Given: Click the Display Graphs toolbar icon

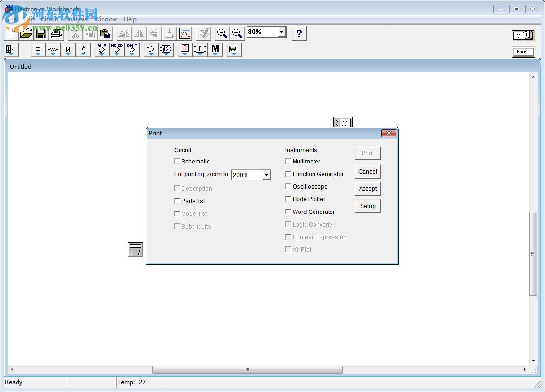Looking at the screenshot, I should point(184,33).
